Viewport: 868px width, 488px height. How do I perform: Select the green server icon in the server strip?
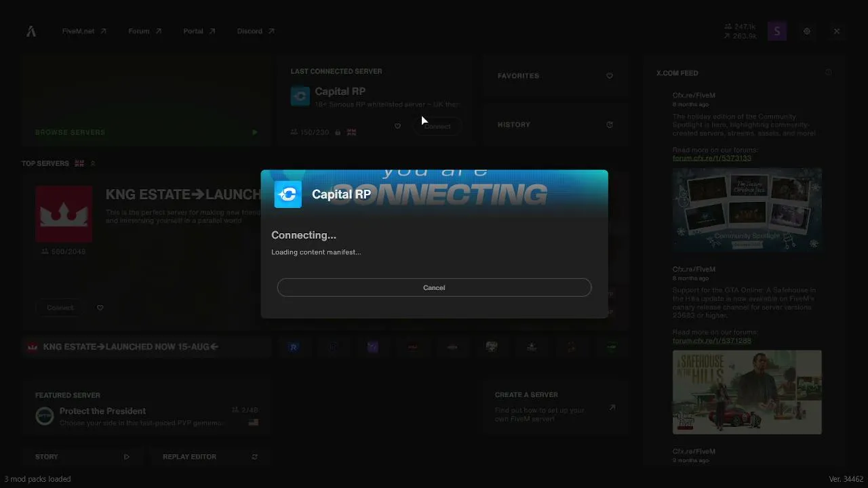click(612, 347)
